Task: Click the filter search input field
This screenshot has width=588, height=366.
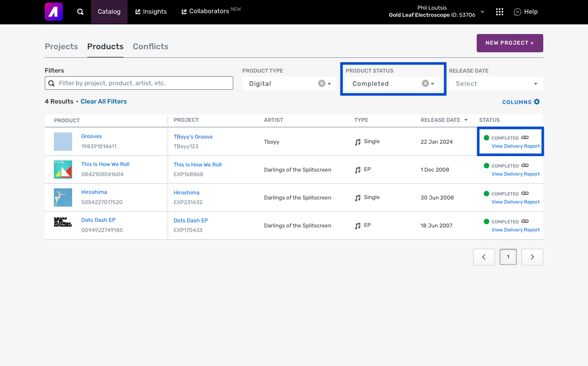Action: click(142, 83)
